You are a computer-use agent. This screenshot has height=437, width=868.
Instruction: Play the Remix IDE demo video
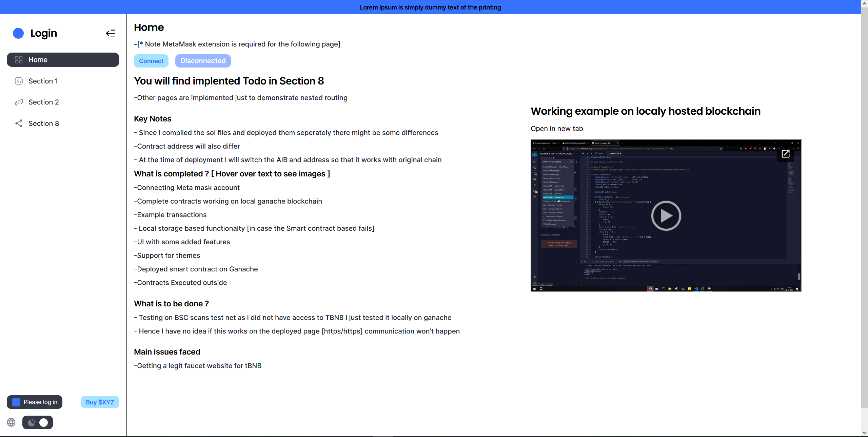(666, 216)
